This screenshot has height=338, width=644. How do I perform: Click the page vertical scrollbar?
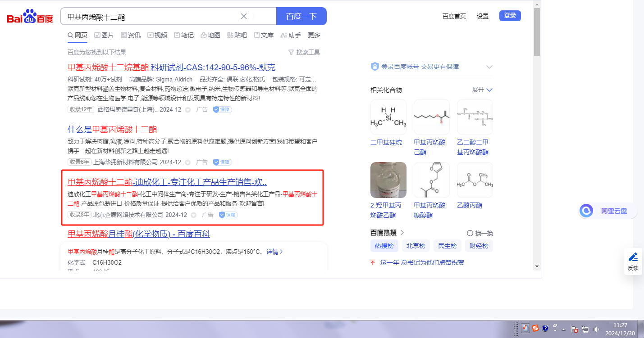click(537, 32)
